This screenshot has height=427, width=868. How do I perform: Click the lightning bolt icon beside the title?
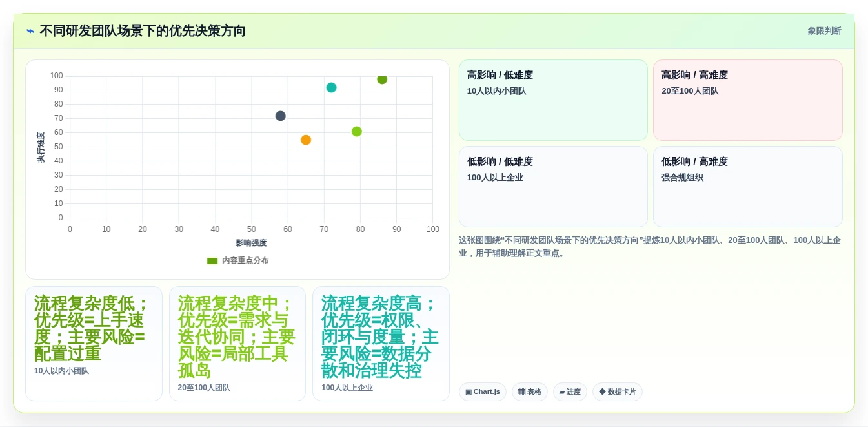[x=30, y=31]
